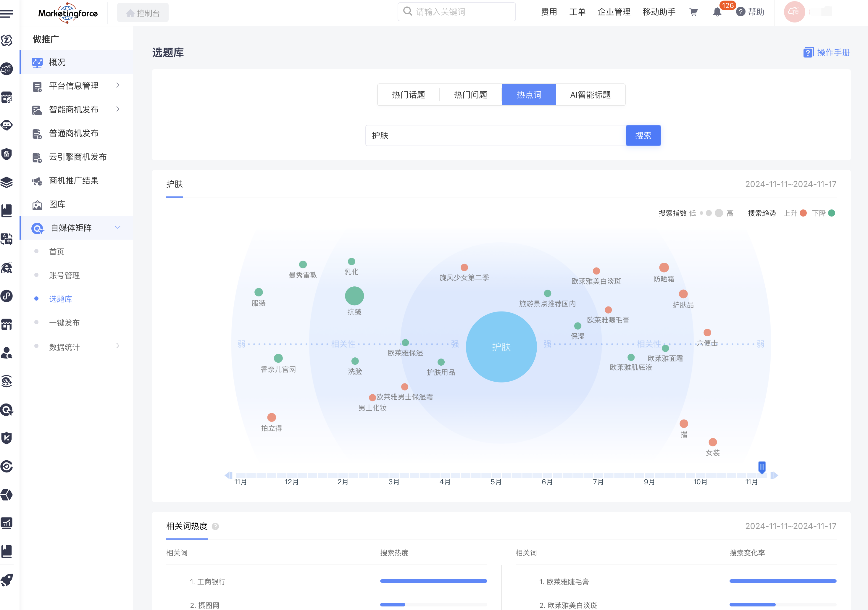This screenshot has width=868, height=610.
Task: Click the 抗皱 bubble in the chart
Action: pos(354,296)
